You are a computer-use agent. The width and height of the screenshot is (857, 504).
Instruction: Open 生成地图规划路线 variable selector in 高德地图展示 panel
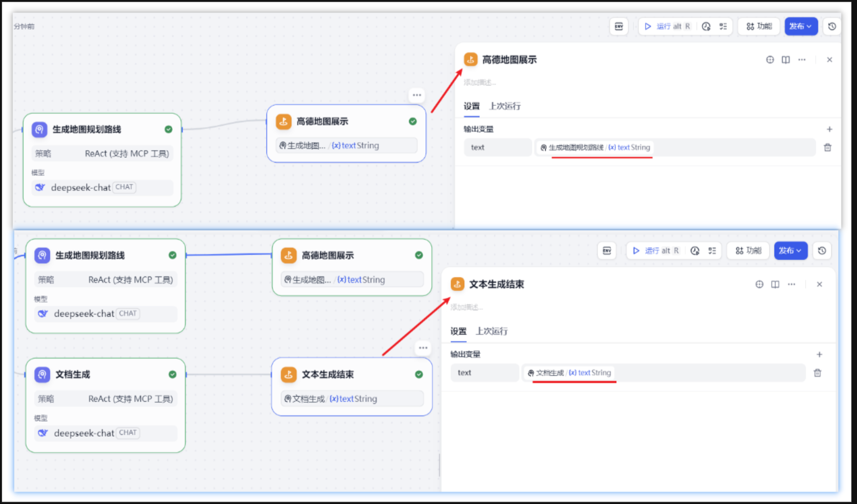click(x=675, y=147)
